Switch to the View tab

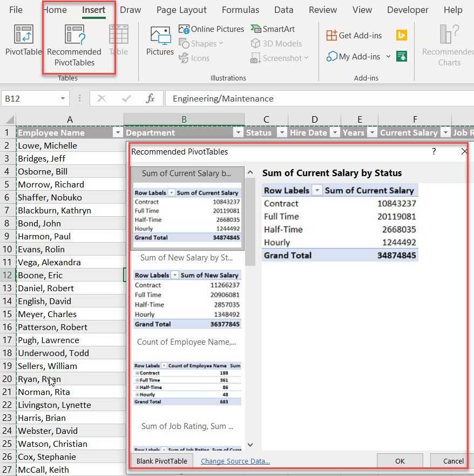pyautogui.click(x=362, y=10)
